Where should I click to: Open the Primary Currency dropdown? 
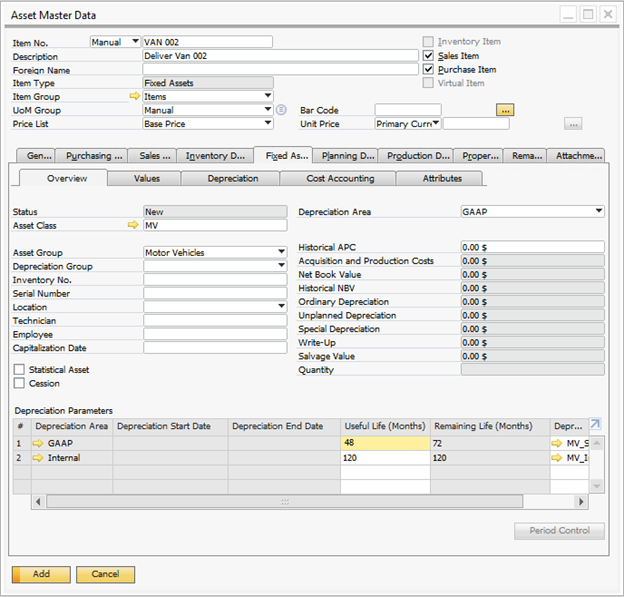(436, 123)
